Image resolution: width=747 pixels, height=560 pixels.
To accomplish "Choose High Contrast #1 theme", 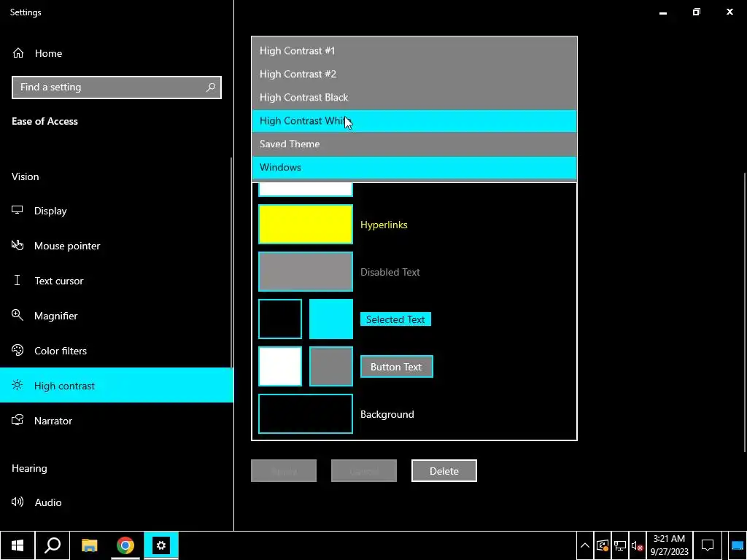I will point(414,50).
